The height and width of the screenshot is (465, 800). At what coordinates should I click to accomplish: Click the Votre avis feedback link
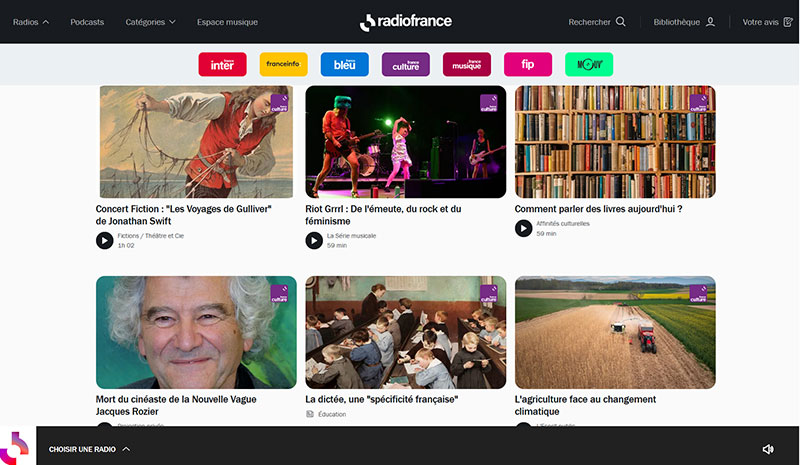[x=767, y=22]
